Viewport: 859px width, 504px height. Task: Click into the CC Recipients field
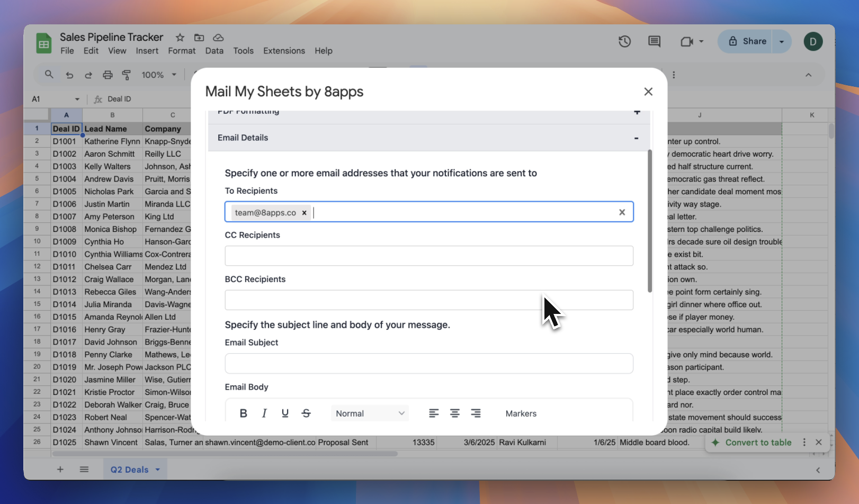pyautogui.click(x=429, y=256)
